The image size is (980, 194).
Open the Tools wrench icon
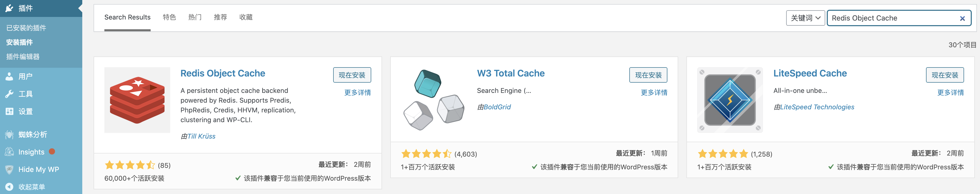[10, 94]
